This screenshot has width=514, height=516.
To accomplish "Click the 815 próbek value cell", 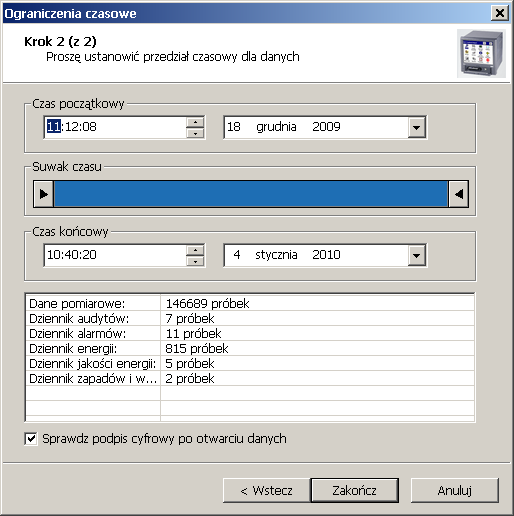I will click(317, 348).
